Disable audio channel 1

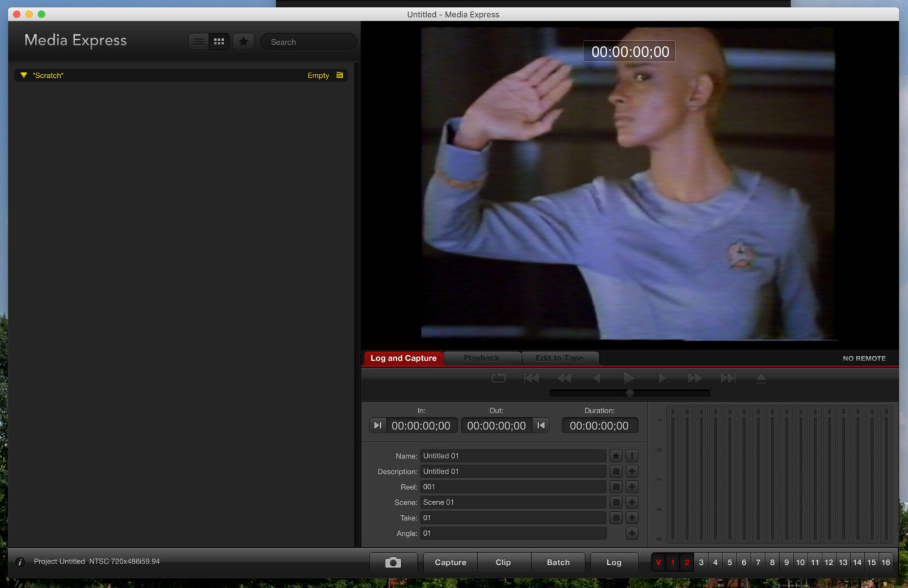coord(672,562)
